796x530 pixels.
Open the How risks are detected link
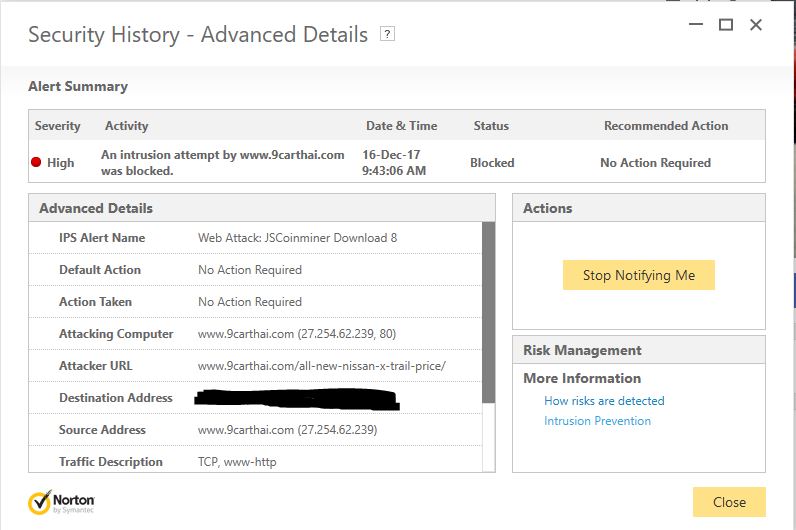[604, 401]
